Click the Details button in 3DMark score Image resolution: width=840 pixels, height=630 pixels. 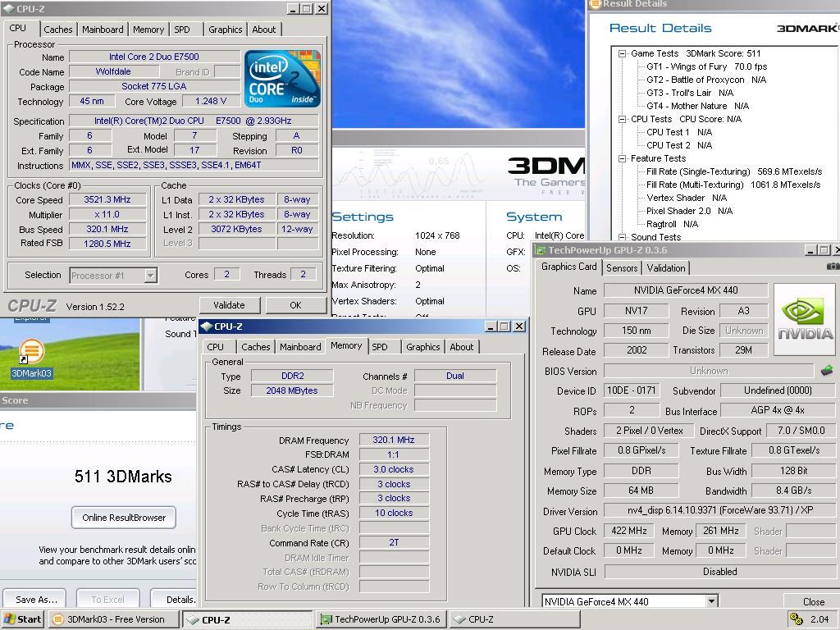(174, 600)
